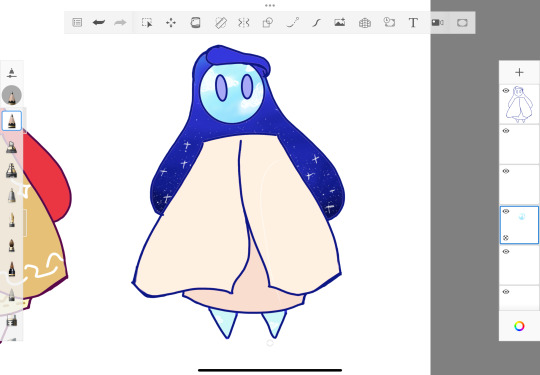Image resolution: width=540 pixels, height=375 pixels.
Task: Hide the line-art outline layer
Action: coord(506,91)
